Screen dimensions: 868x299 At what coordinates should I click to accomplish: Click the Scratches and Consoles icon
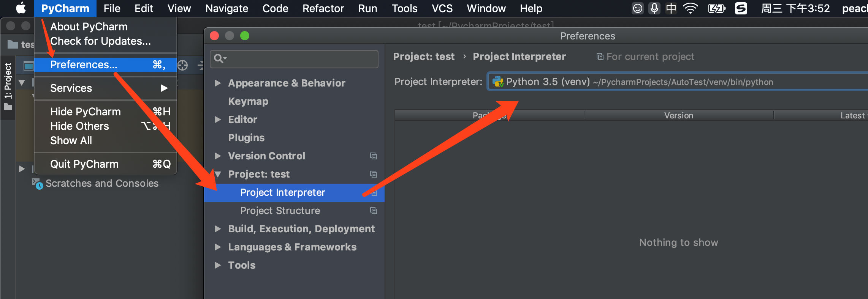pyautogui.click(x=37, y=184)
